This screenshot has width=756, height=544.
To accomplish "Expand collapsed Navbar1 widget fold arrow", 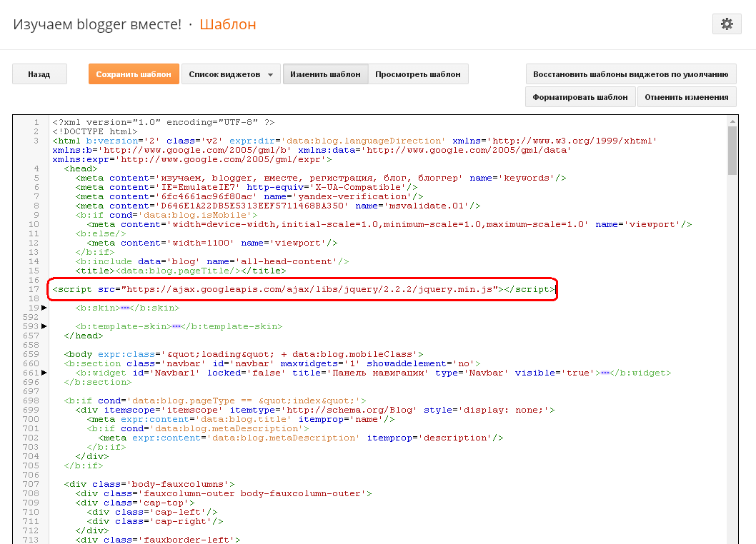I will point(44,373).
